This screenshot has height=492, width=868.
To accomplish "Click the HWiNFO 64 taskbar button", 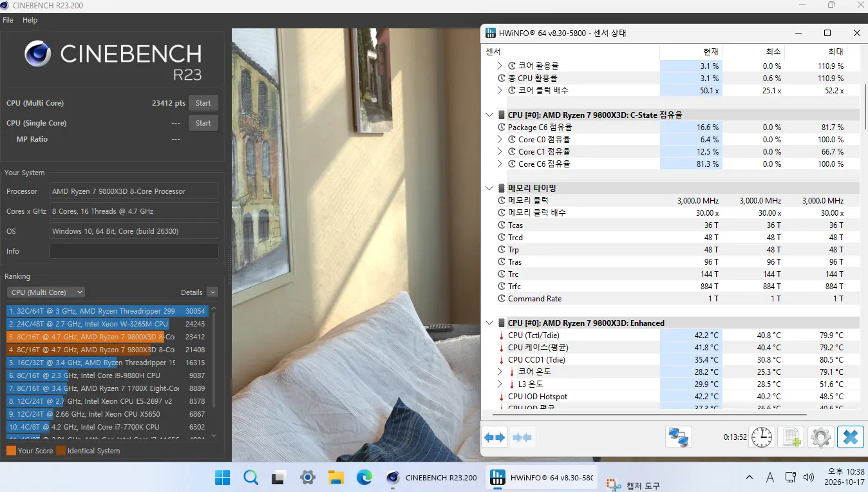I will pyautogui.click(x=542, y=477).
